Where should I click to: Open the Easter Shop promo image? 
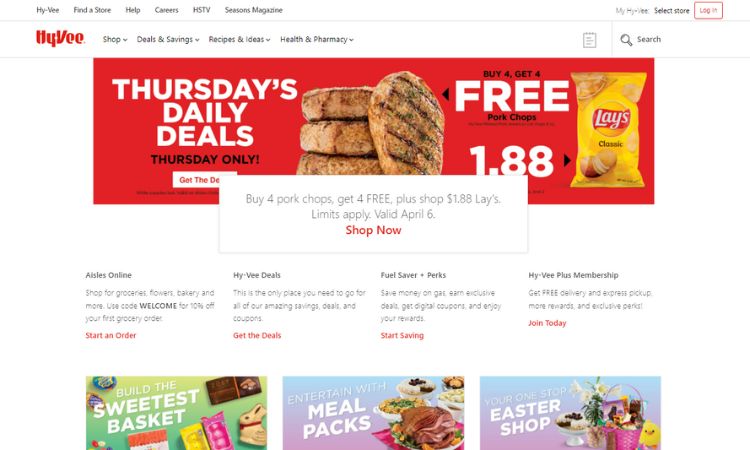tap(570, 413)
